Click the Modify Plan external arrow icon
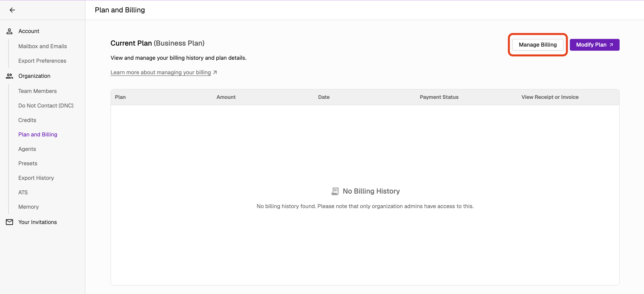 click(x=611, y=45)
